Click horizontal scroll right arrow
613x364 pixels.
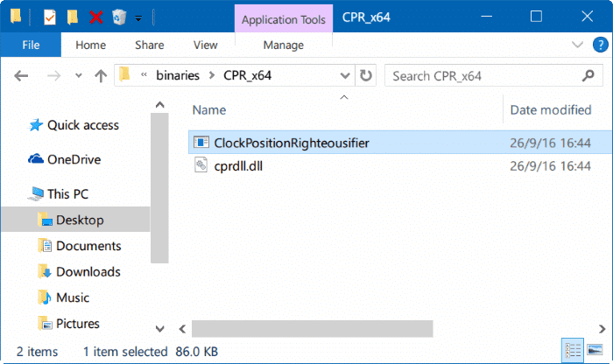[x=602, y=329]
